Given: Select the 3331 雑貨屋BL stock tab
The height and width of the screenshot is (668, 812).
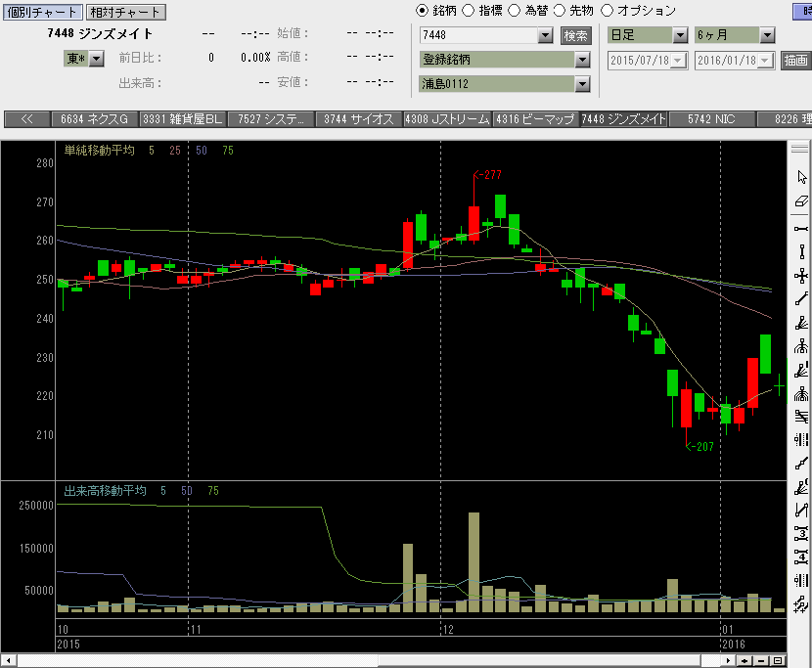Looking at the screenshot, I should tap(182, 119).
